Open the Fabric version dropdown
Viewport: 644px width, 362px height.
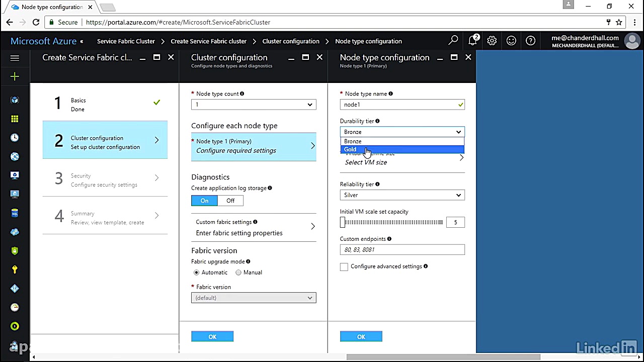point(254,298)
